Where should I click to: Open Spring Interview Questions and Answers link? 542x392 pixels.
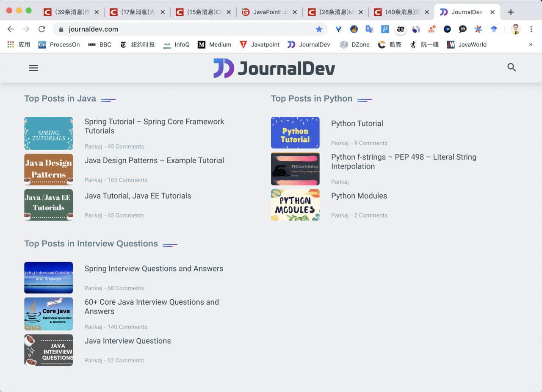[x=154, y=269]
